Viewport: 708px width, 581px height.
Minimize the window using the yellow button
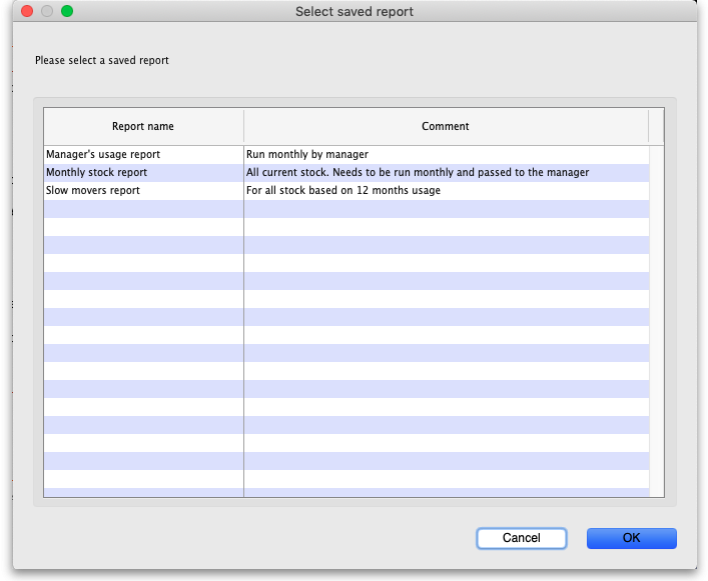(x=47, y=11)
